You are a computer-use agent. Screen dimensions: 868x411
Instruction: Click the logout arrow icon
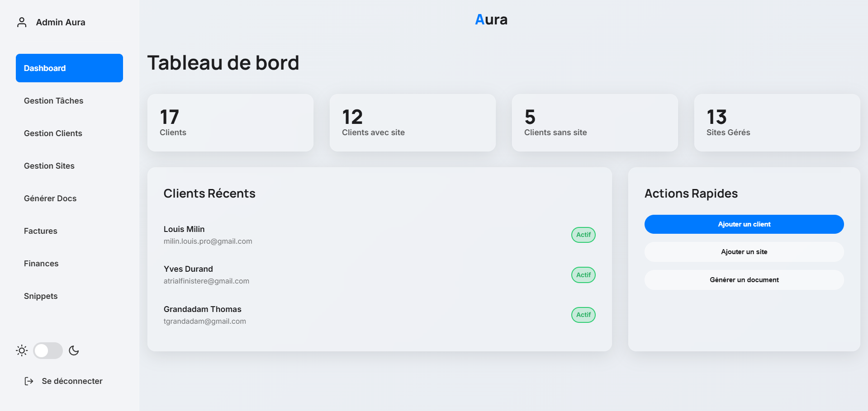(x=28, y=381)
